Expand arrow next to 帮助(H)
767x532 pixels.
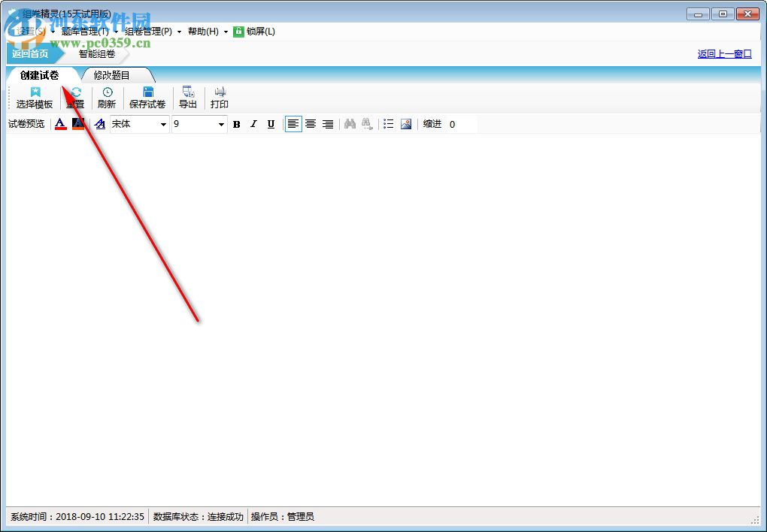pos(226,32)
